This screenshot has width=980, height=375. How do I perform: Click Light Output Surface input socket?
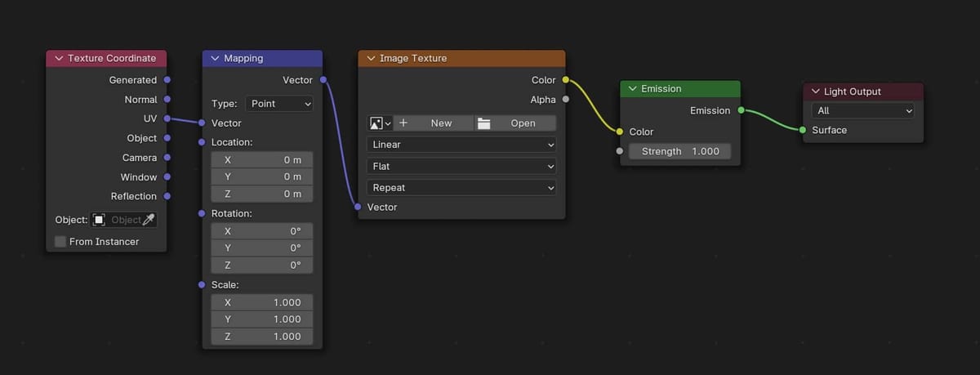(x=803, y=130)
